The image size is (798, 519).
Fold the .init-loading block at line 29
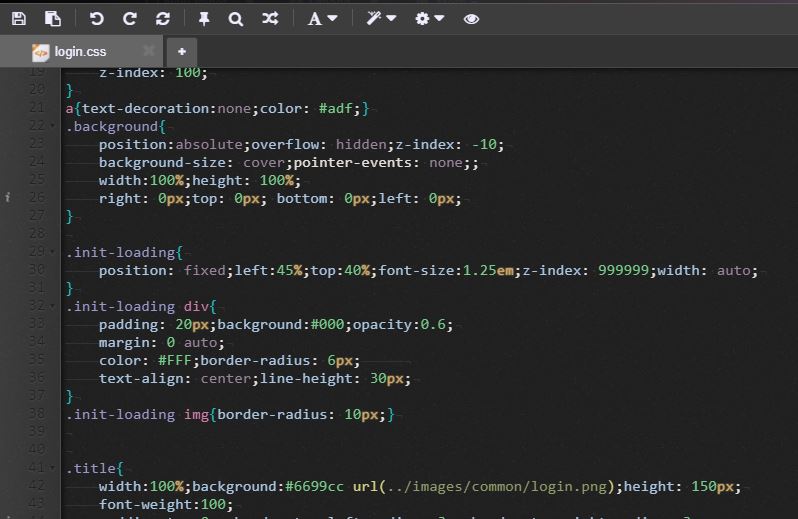click(x=52, y=252)
